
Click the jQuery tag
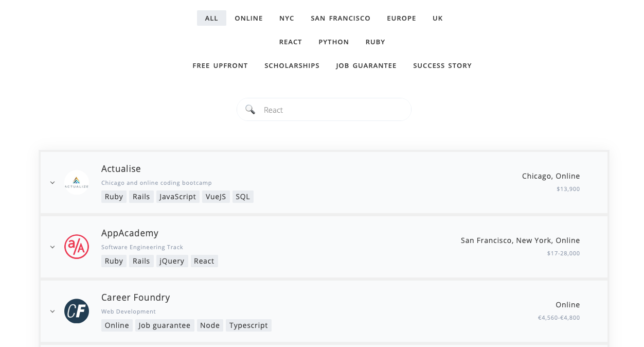(172, 261)
